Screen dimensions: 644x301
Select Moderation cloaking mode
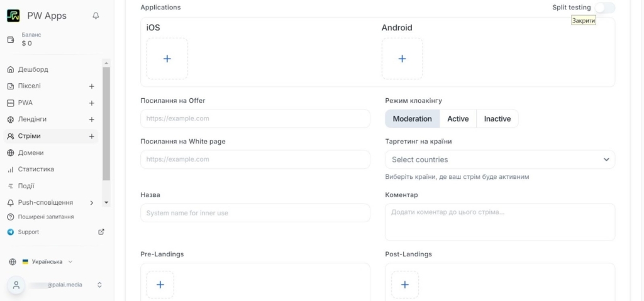point(413,119)
